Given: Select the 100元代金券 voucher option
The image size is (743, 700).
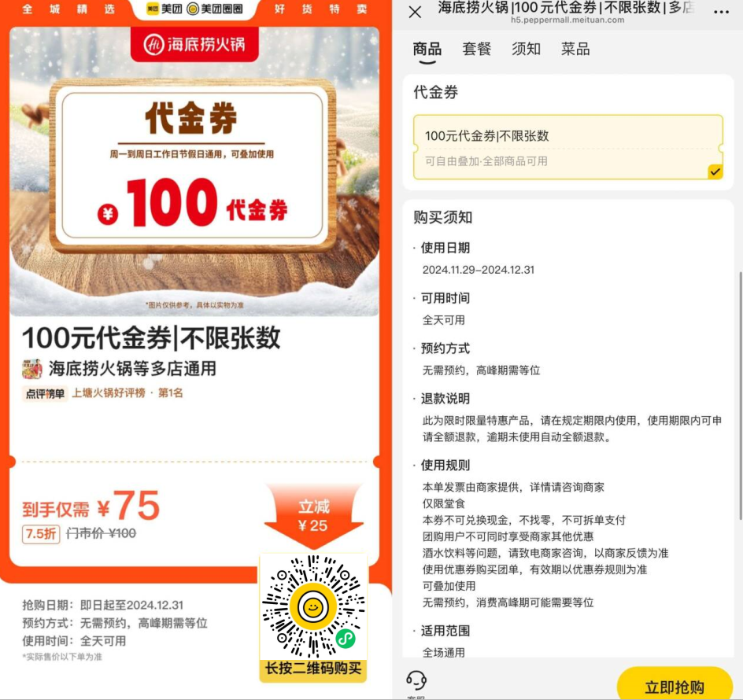Looking at the screenshot, I should click(x=568, y=147).
